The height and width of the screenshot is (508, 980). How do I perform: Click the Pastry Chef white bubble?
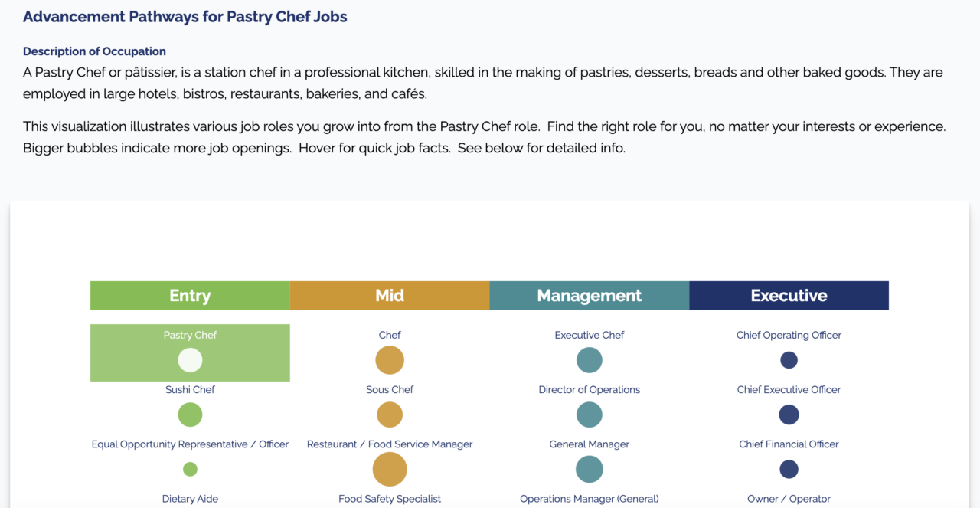(190, 360)
